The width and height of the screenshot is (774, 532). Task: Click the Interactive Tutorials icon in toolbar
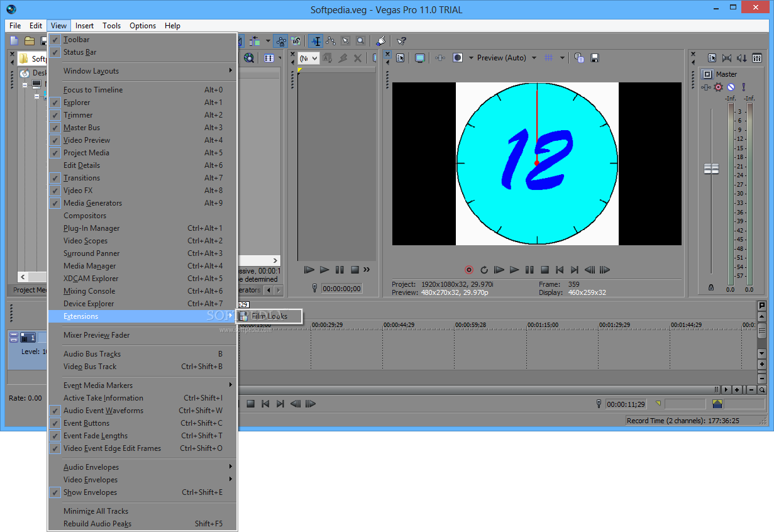coord(380,41)
